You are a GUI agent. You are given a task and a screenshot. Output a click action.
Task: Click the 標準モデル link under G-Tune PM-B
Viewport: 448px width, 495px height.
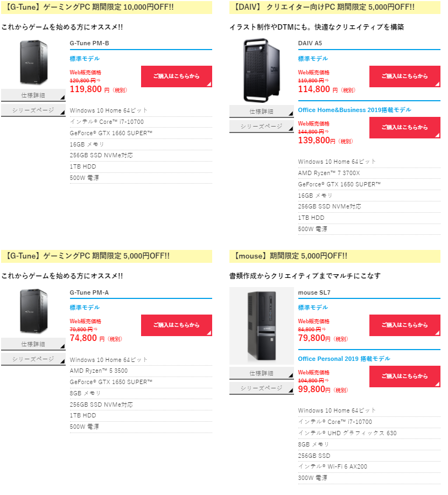click(85, 59)
